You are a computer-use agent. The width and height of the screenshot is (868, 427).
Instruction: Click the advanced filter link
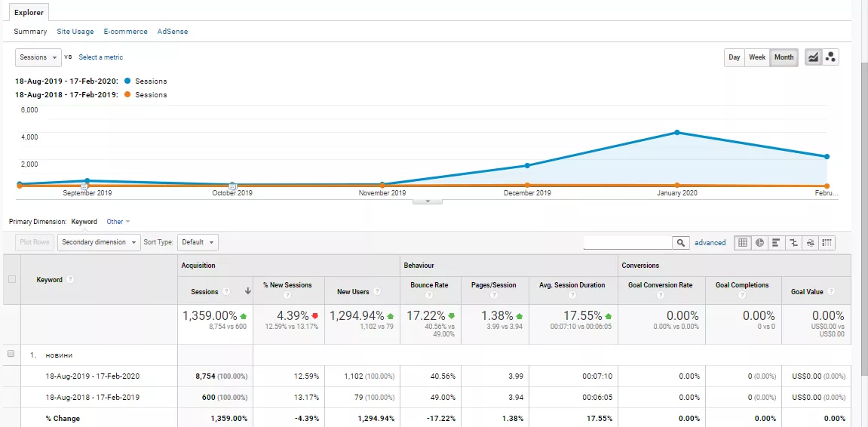tap(710, 242)
